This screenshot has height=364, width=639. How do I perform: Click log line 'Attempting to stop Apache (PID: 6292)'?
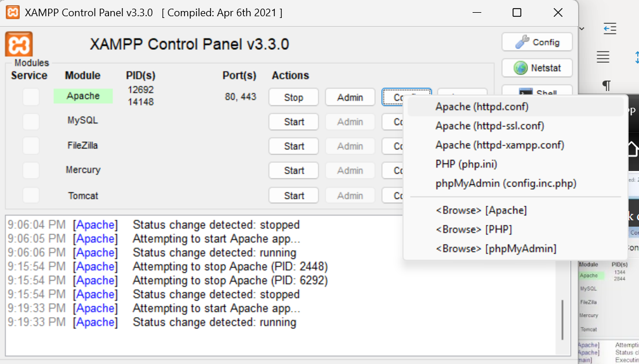[230, 281]
